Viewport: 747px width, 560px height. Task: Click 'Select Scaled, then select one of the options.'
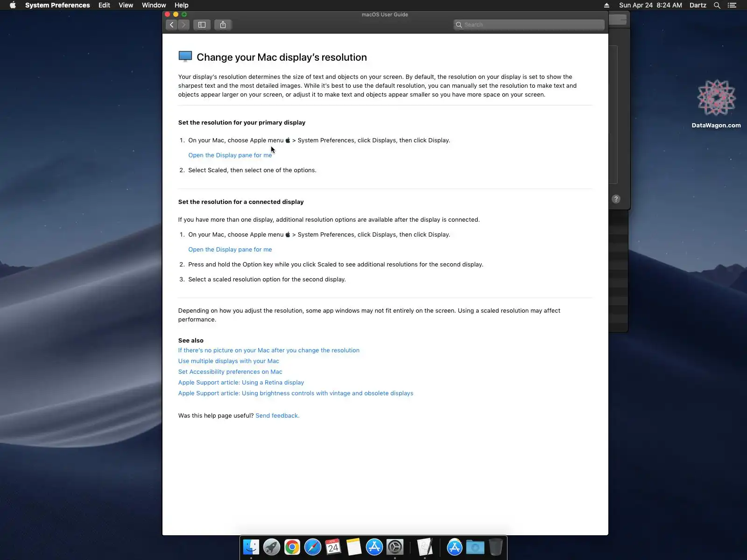tap(252, 170)
